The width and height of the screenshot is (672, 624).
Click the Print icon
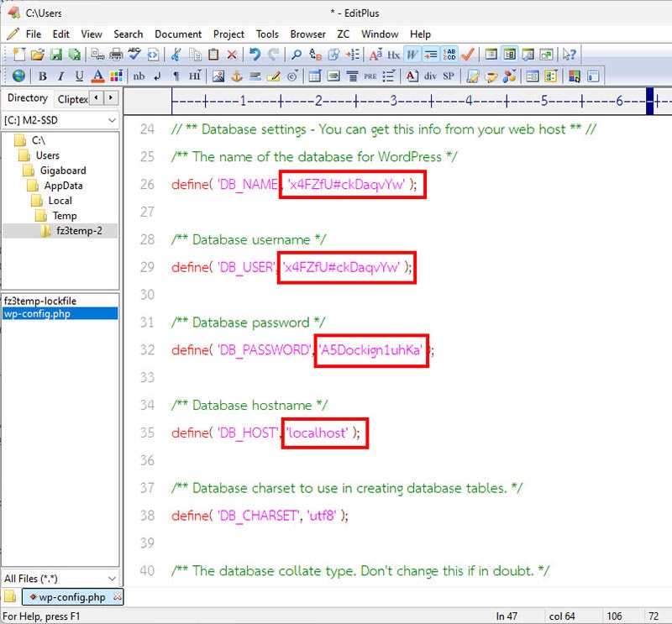coord(116,55)
